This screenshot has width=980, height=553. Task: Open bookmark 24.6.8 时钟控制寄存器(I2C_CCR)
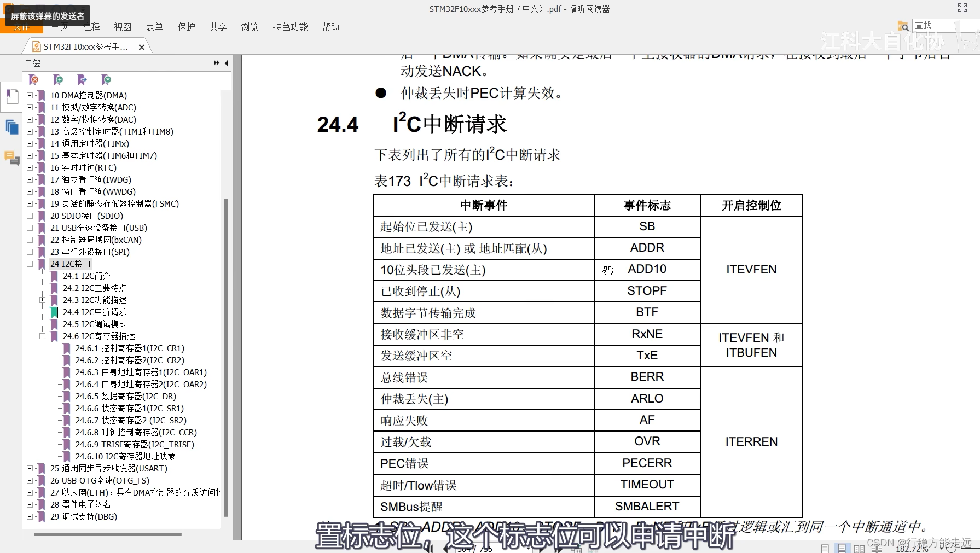click(x=136, y=432)
